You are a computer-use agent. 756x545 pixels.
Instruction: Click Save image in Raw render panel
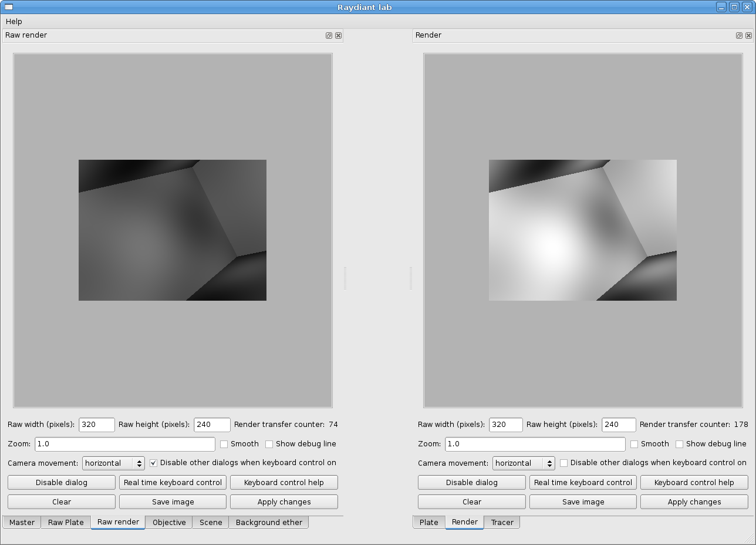click(173, 502)
